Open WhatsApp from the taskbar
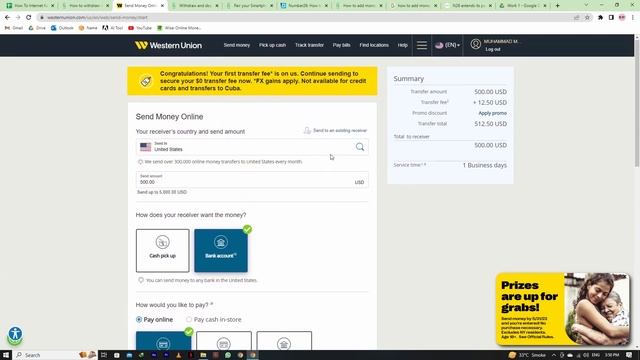The height and width of the screenshot is (360, 640). pyautogui.click(x=228, y=355)
